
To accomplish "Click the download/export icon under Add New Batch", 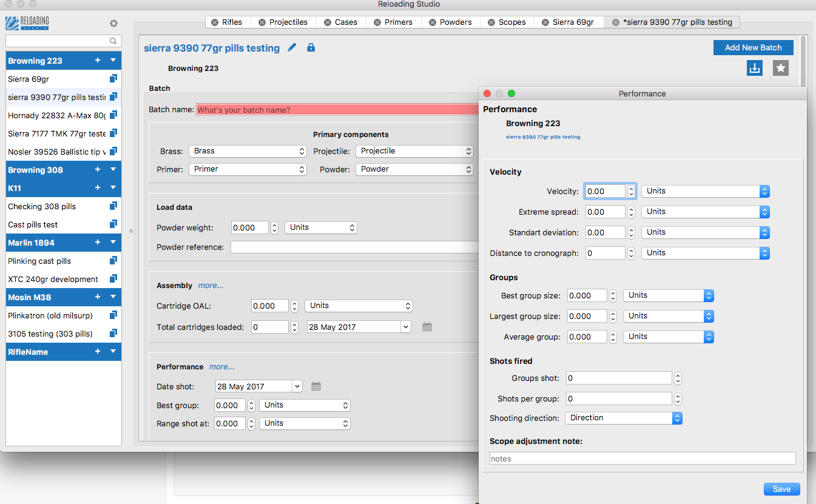I will [755, 69].
